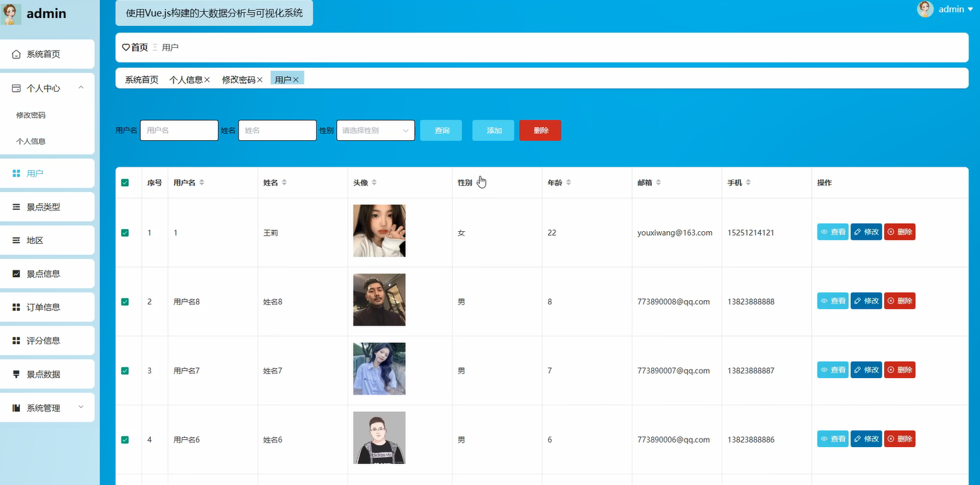Viewport: 980px width, 485px height.
Task: Click the admin avatar in the top right
Action: point(926,9)
